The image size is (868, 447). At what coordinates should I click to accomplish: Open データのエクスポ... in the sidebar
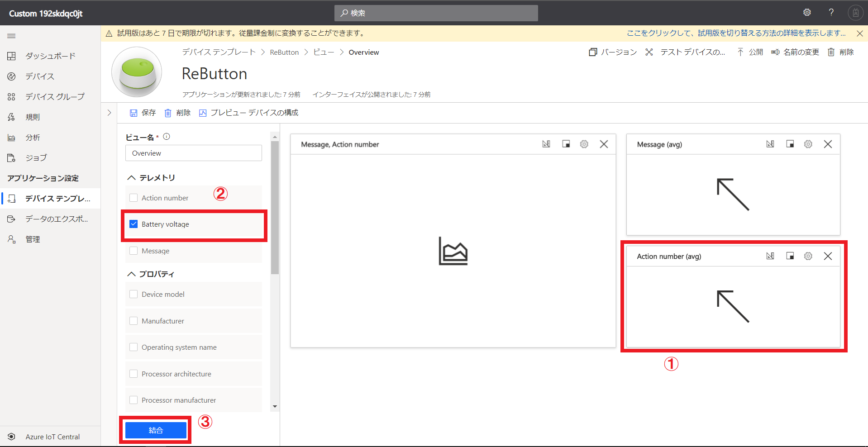click(x=50, y=219)
